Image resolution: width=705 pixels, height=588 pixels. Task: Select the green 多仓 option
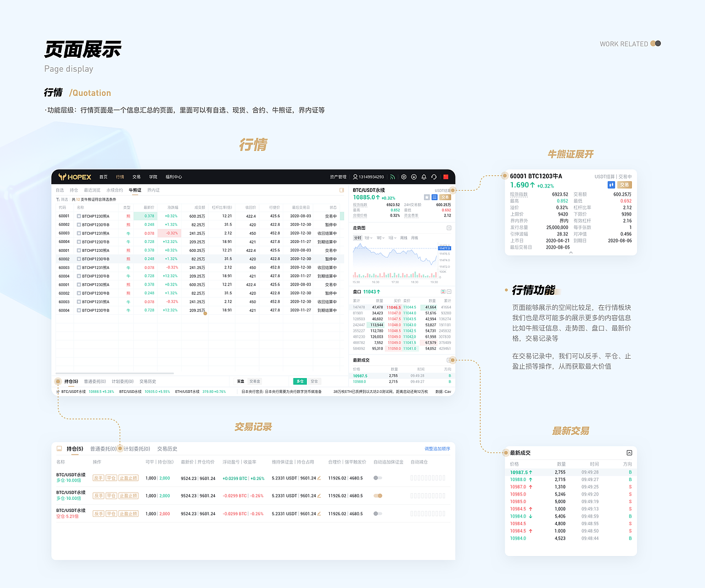tap(300, 381)
